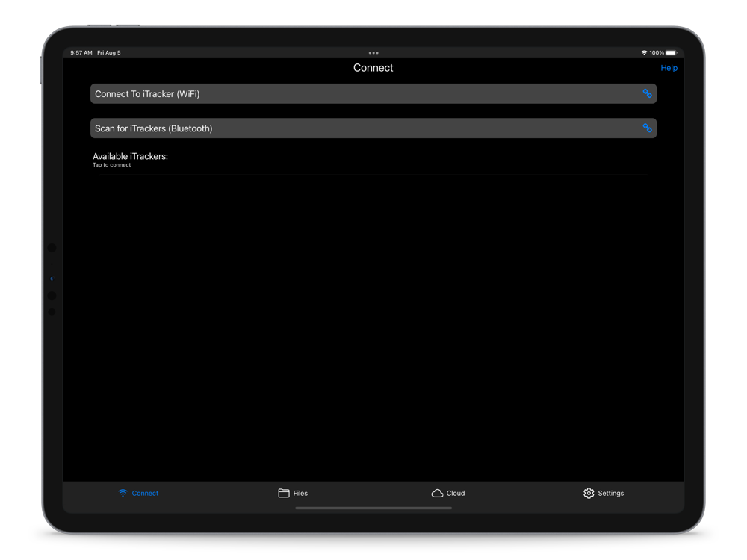Tap the WiFi status icon

click(x=644, y=52)
